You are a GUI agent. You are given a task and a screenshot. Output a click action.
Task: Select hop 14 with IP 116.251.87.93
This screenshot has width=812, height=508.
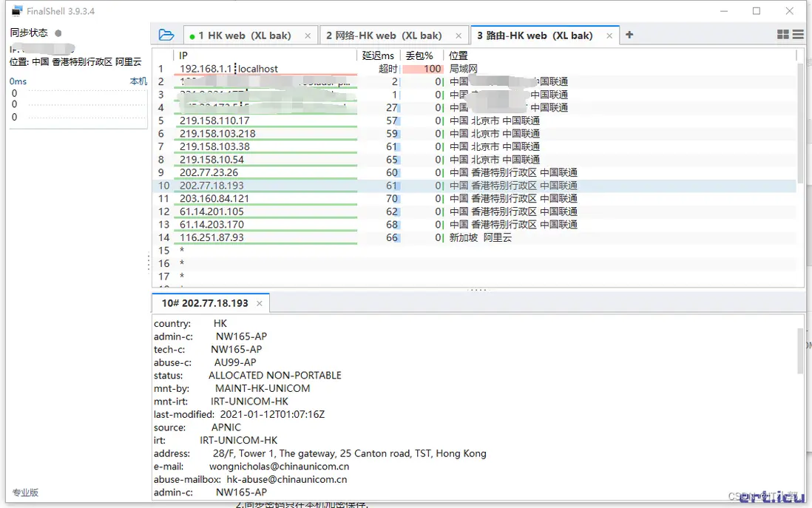[x=474, y=237]
